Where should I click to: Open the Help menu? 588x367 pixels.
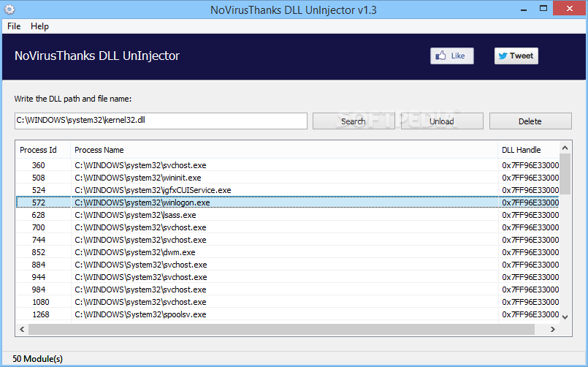click(39, 26)
